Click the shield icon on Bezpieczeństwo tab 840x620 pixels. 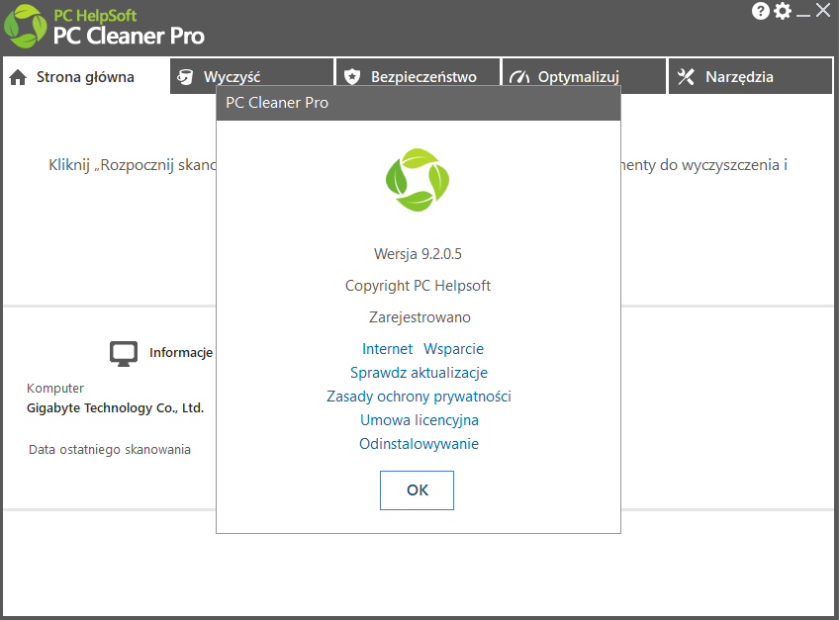coord(352,77)
